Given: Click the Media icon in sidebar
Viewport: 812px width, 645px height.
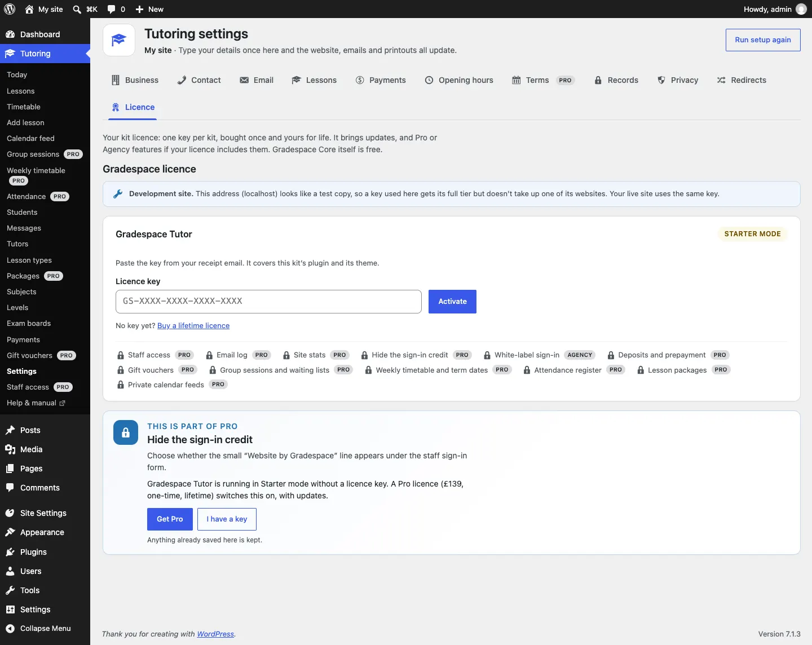Looking at the screenshot, I should (10, 449).
